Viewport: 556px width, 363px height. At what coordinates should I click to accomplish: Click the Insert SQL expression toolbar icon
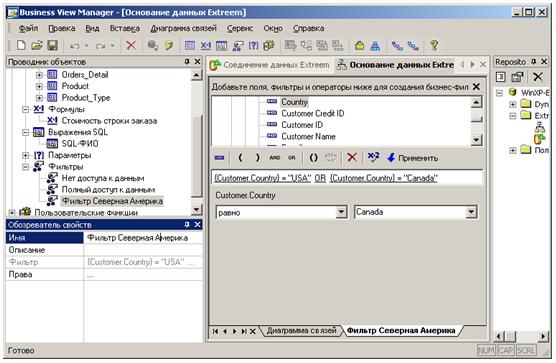tap(221, 46)
